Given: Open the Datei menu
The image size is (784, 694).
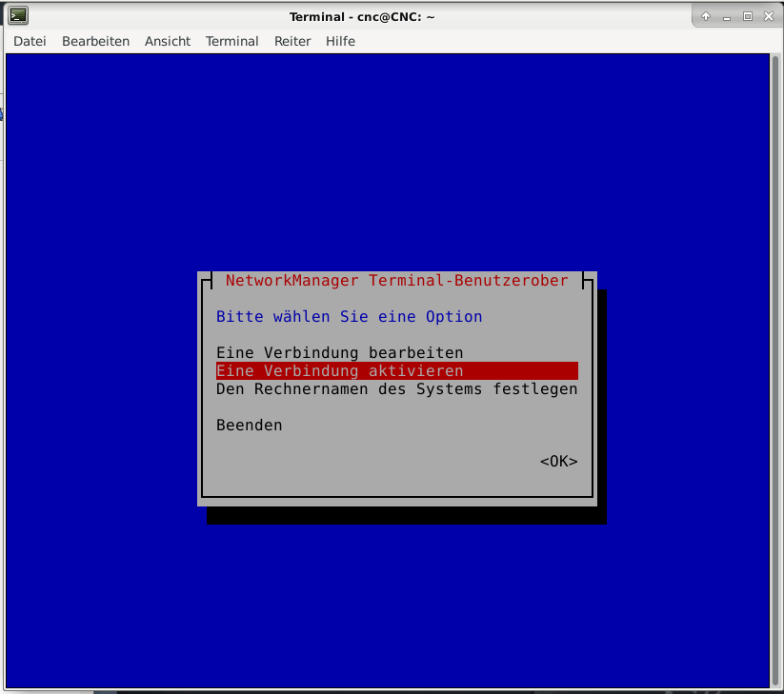Looking at the screenshot, I should pyautogui.click(x=30, y=41).
